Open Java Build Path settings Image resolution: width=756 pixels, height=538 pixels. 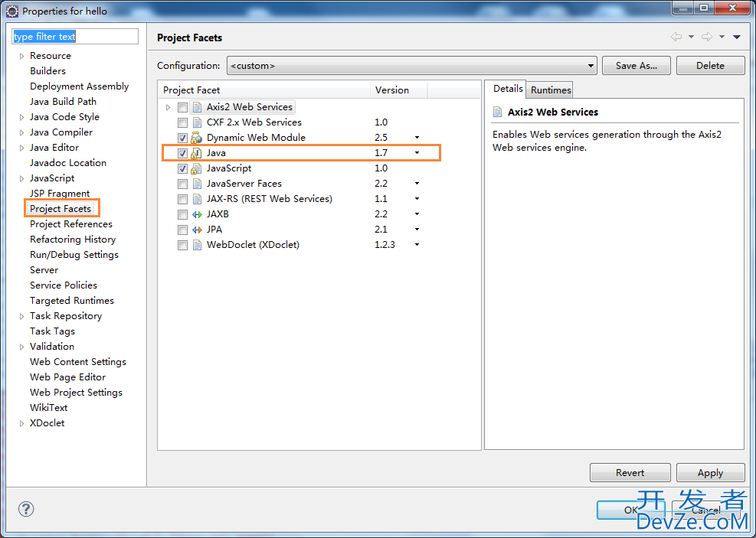(x=63, y=102)
